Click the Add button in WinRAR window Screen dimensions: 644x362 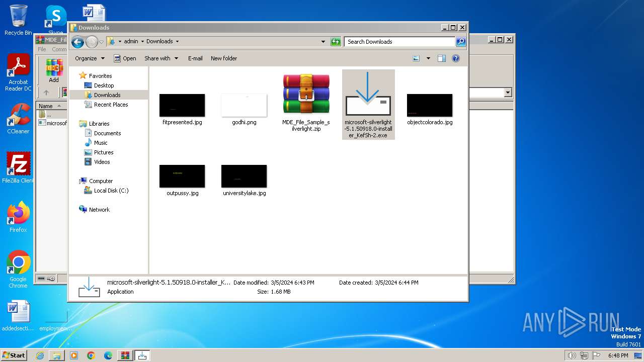pyautogui.click(x=54, y=71)
